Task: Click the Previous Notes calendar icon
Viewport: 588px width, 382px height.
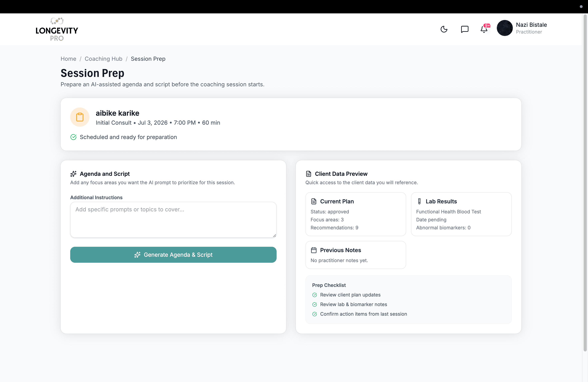Action: 314,250
